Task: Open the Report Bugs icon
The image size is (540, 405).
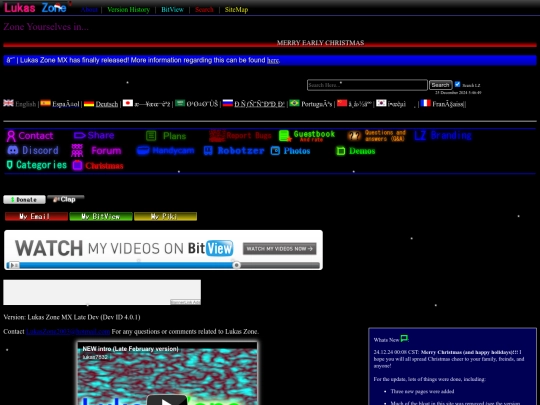Action: [240, 136]
